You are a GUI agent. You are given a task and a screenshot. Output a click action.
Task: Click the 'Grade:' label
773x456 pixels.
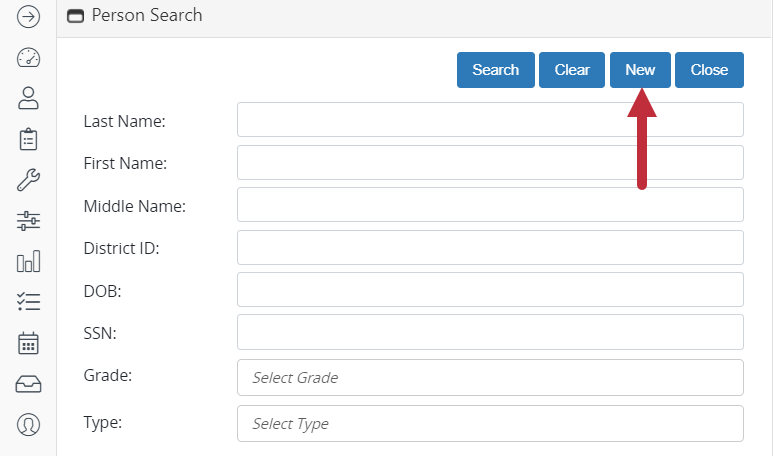[x=108, y=376]
